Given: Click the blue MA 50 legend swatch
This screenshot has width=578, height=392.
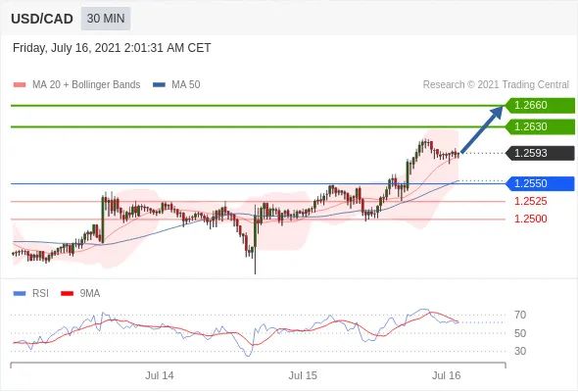Looking at the screenshot, I should point(159,85).
